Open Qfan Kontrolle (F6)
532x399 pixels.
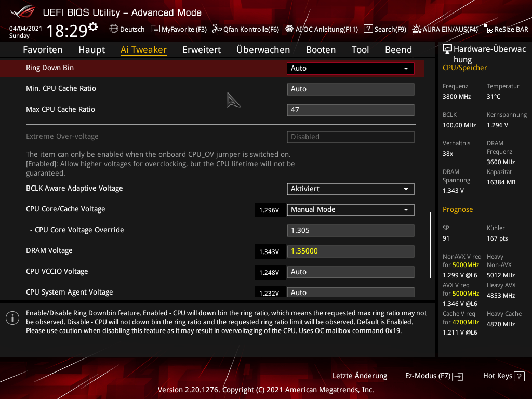coord(246,29)
